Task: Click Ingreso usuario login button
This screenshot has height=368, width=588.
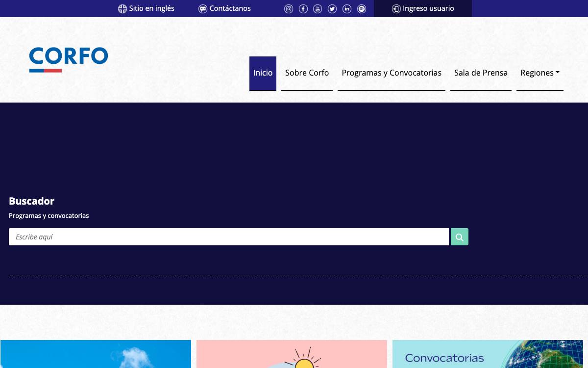Action: coord(423,8)
